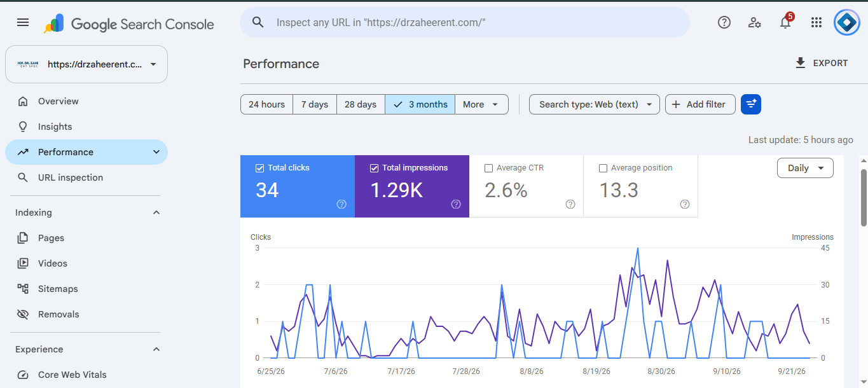View notifications bell with 5 alerts
Viewport: 868px width, 388px height.
pos(786,22)
